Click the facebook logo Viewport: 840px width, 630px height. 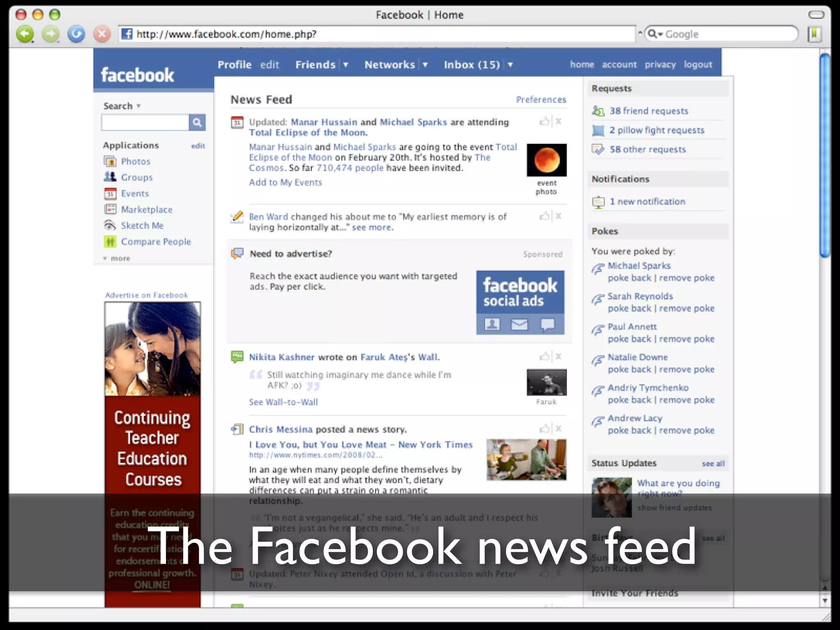click(x=137, y=75)
